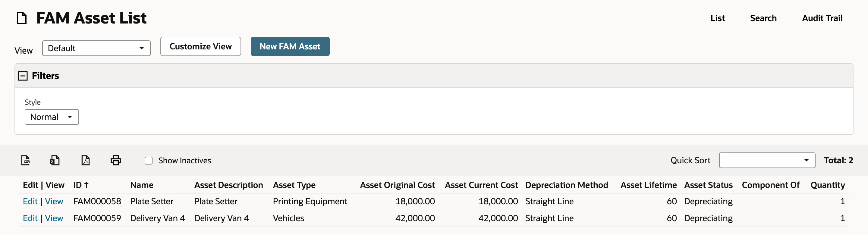Edit the Delivery Van 4 asset
This screenshot has width=868, height=235.
tap(30, 218)
